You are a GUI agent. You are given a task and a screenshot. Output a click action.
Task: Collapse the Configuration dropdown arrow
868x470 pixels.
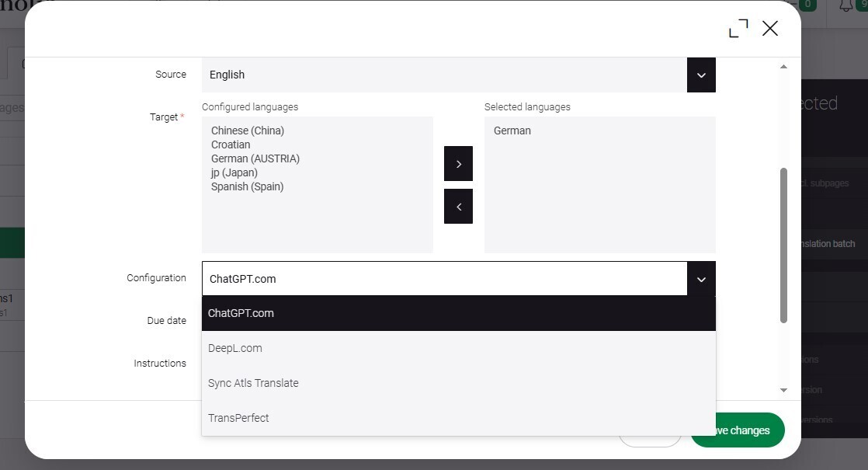pos(701,279)
